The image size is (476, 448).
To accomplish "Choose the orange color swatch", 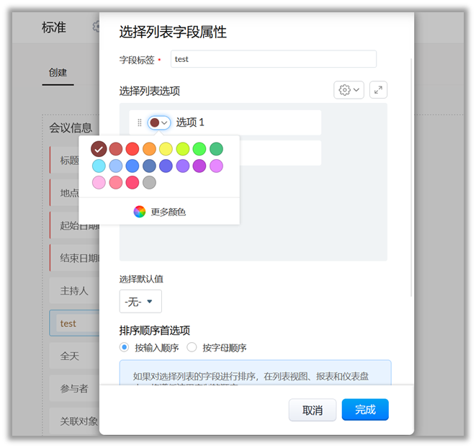I will (x=149, y=149).
